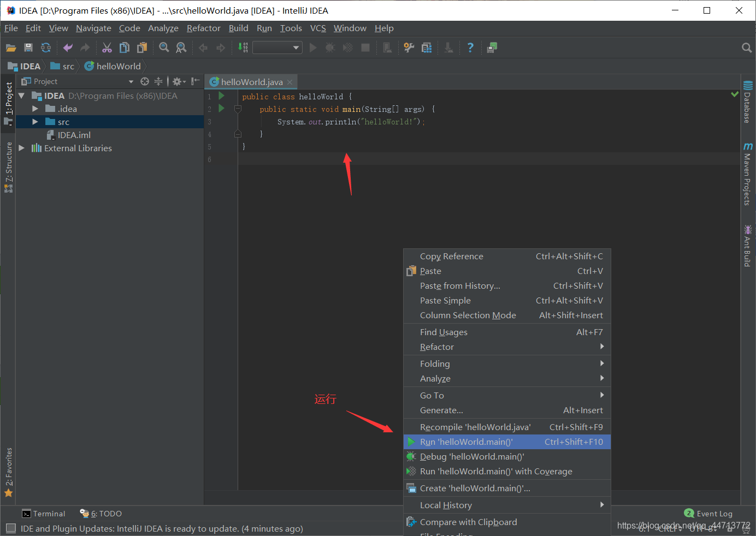Click the Paste toolbar icon
The height and width of the screenshot is (536, 756).
coord(142,48)
